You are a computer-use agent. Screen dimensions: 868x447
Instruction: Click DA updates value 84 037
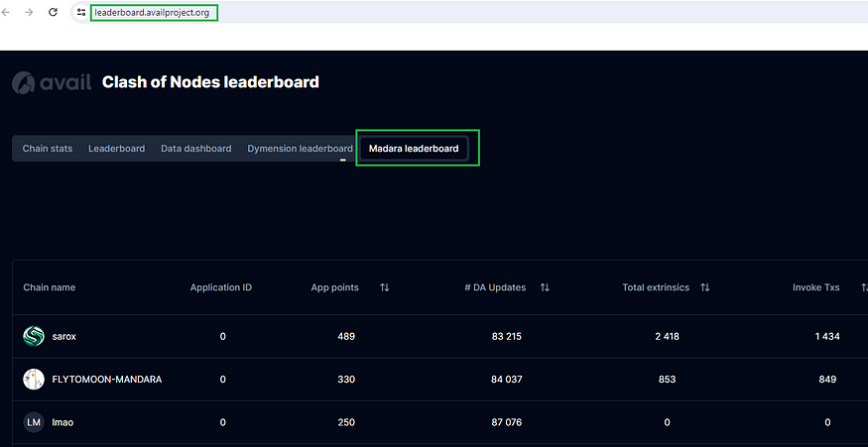coord(507,380)
